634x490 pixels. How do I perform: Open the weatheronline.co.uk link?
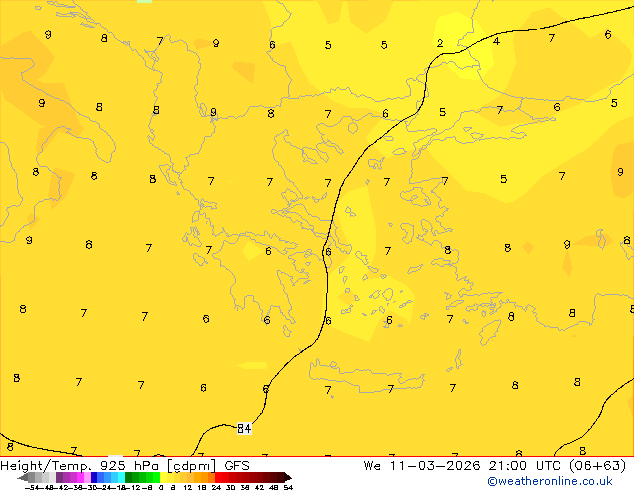[x=550, y=481]
